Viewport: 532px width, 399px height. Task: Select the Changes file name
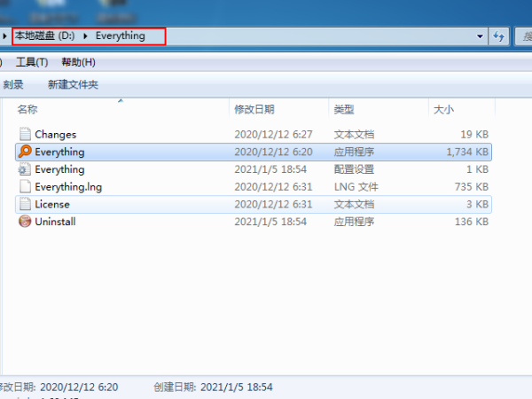55,135
